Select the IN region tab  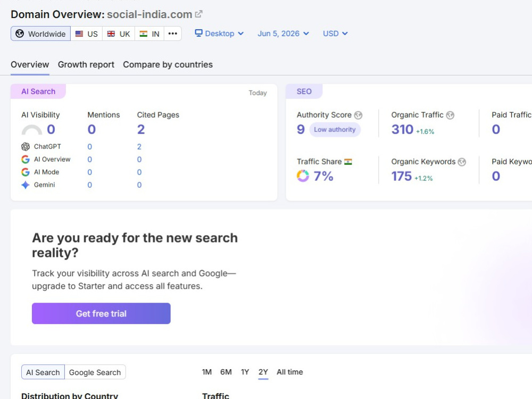pyautogui.click(x=149, y=34)
